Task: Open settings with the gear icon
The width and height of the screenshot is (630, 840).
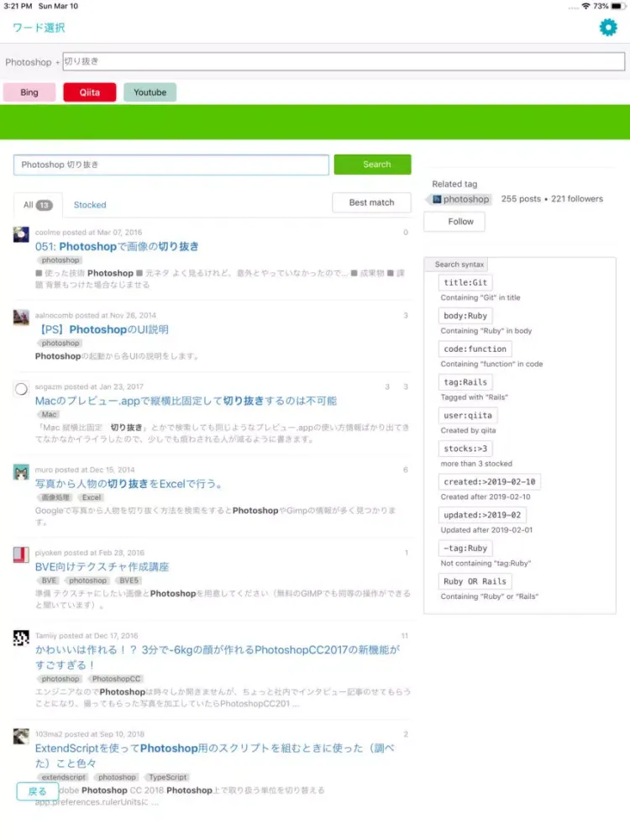Action: pos(608,28)
